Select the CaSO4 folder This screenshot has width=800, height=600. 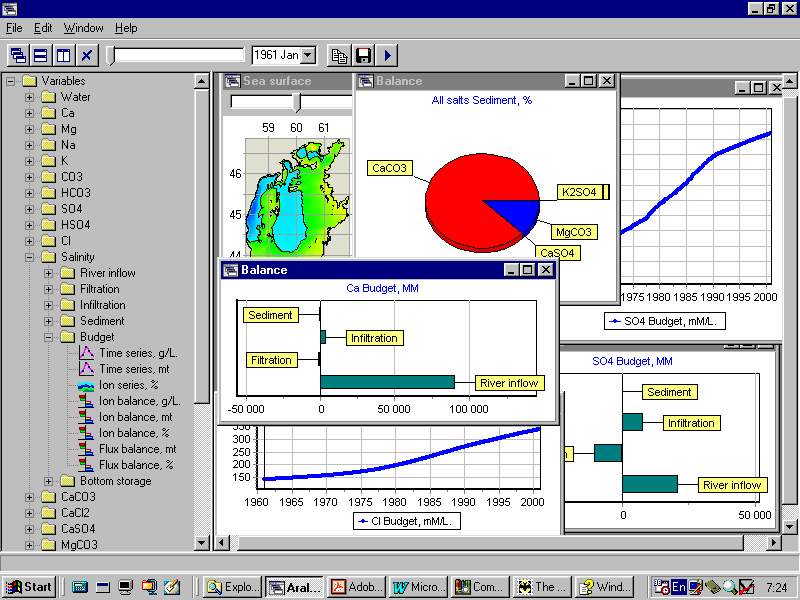point(69,529)
